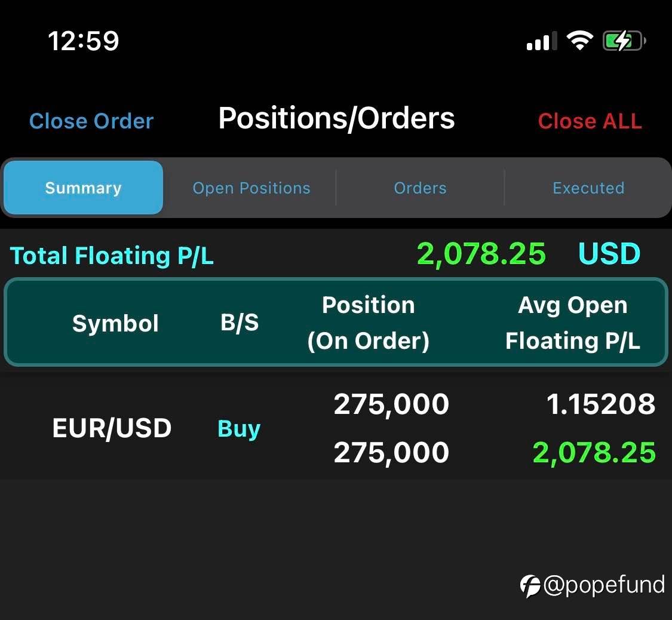Screen dimensions: 672x620
Task: Tap the 1.15208 average open price
Action: 601,404
